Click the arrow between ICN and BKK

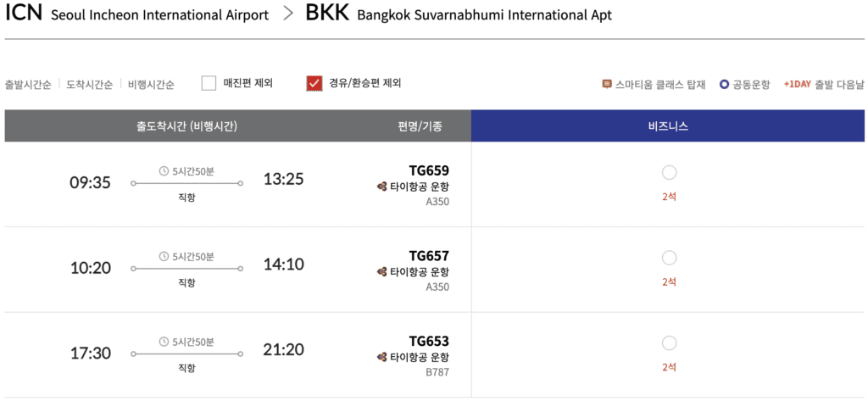click(288, 14)
